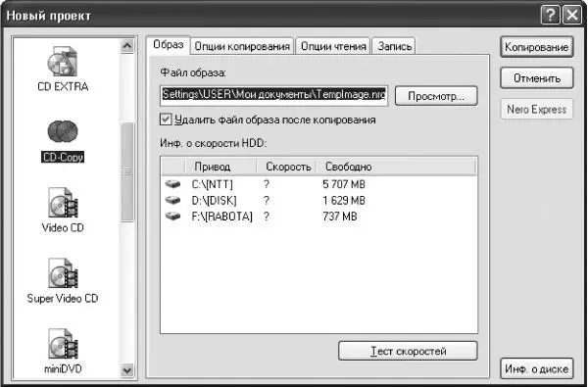Choose the Super Video CD icon
588x387 pixels.
(63, 273)
